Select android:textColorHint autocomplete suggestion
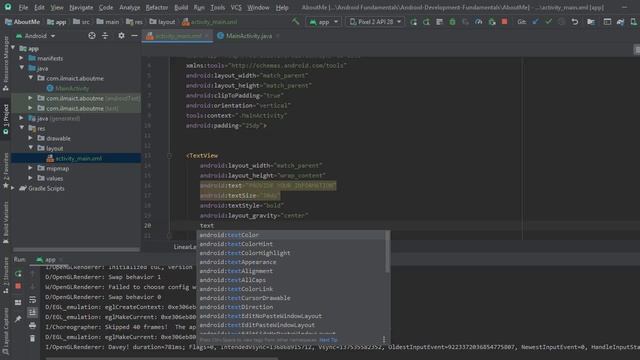 291,244
